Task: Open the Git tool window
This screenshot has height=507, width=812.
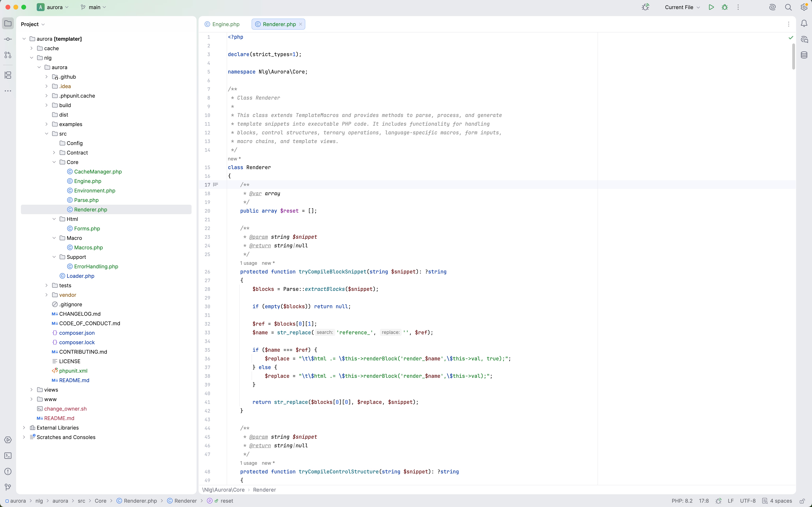Action: (8, 487)
